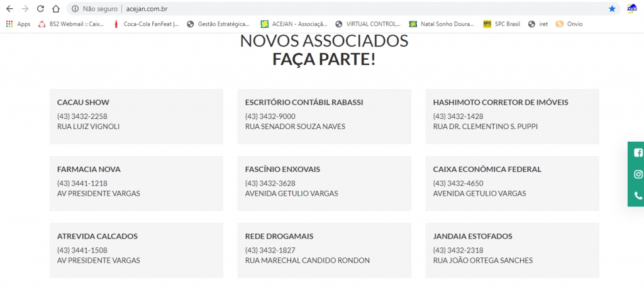This screenshot has height=289, width=644.
Task: Click address RUA MARECHAL CANDIDO RONDON
Action: click(x=308, y=261)
